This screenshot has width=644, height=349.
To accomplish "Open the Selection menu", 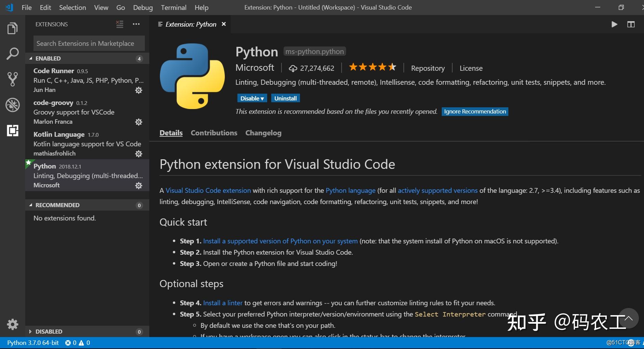I will click(72, 8).
